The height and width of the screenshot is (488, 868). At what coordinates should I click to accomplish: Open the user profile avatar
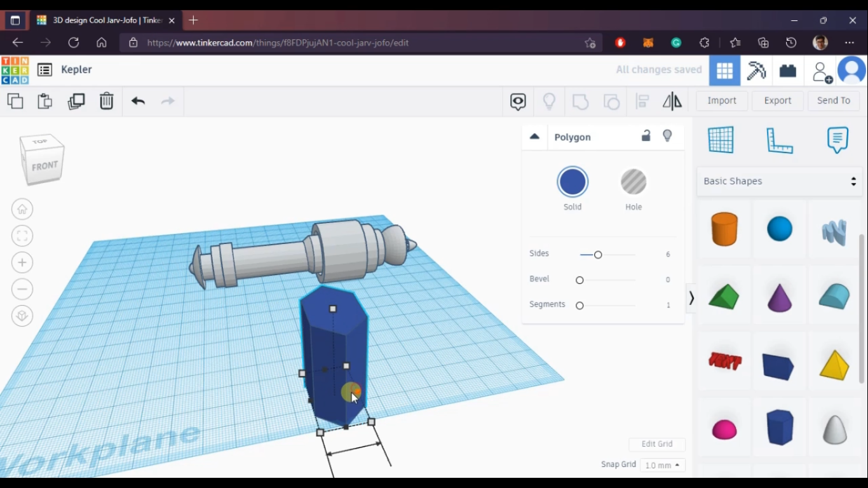point(852,71)
